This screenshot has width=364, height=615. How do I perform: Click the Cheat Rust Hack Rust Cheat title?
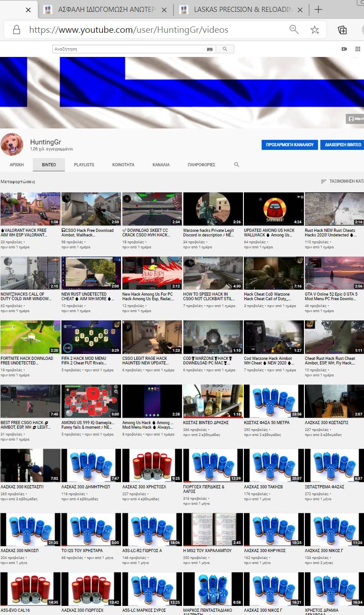(x=330, y=361)
